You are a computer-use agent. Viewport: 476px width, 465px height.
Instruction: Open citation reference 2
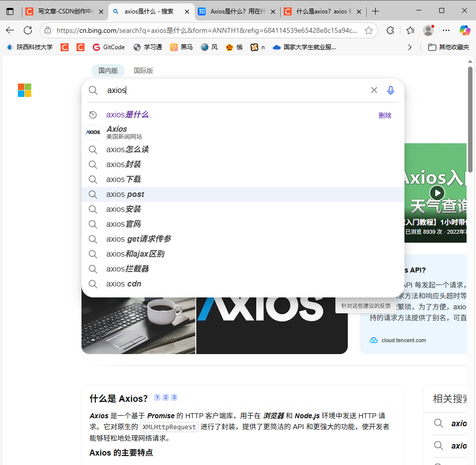166,397
